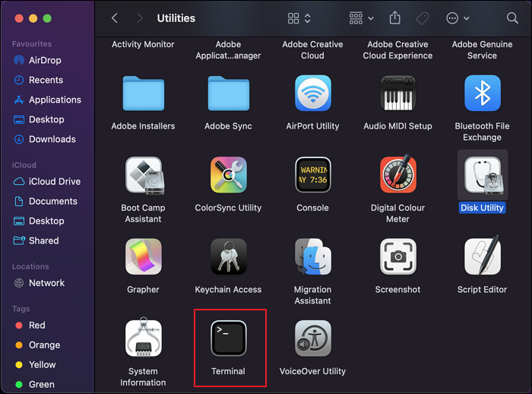This screenshot has width=532, height=394.
Task: Click the Share toolbar icon
Action: [394, 17]
